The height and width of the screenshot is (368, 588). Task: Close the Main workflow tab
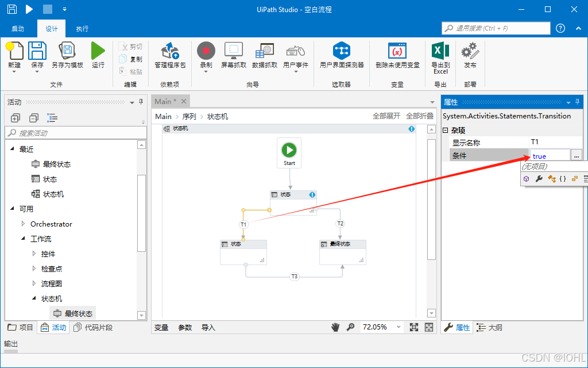(184, 101)
